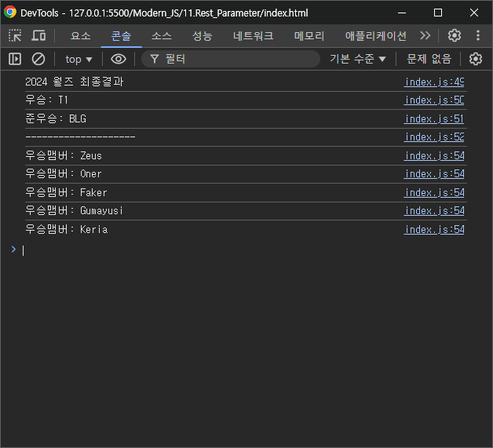
Task: Show more tabs with the double-chevron
Action: [425, 35]
